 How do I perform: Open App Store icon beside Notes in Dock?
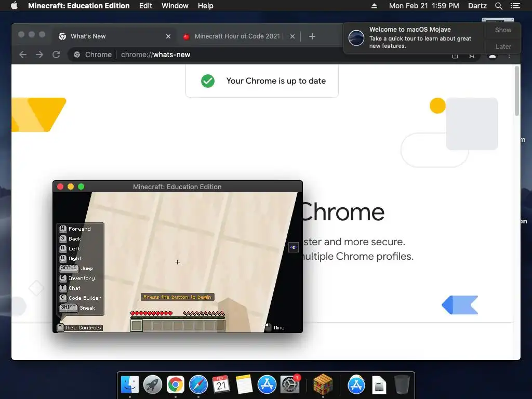(267, 384)
